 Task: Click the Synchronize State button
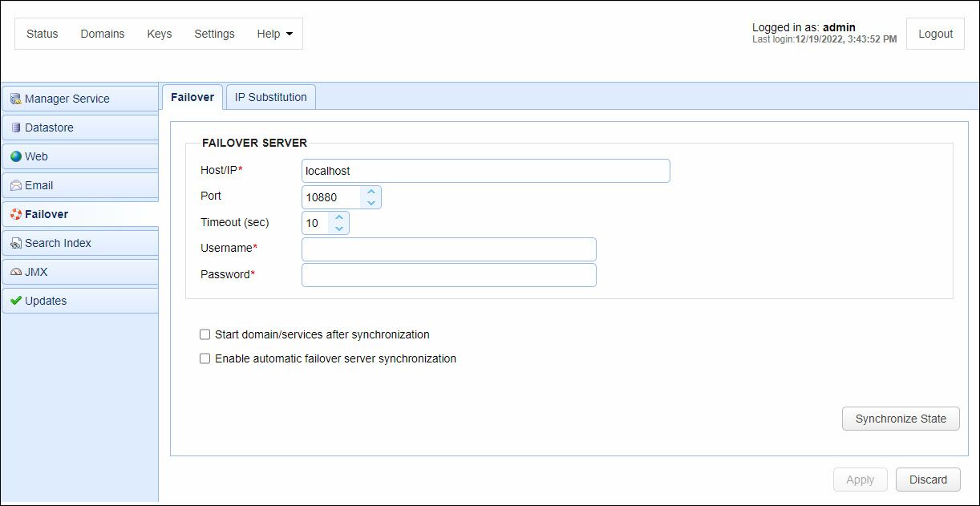click(901, 419)
